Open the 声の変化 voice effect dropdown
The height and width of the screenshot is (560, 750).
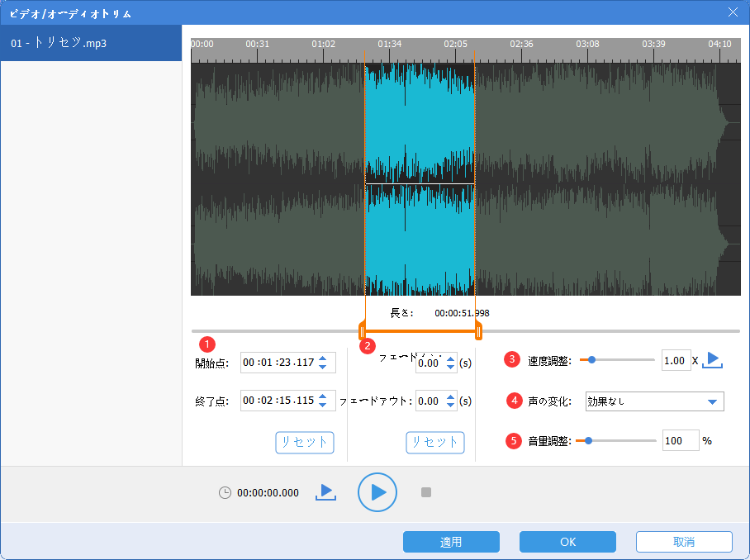(654, 401)
